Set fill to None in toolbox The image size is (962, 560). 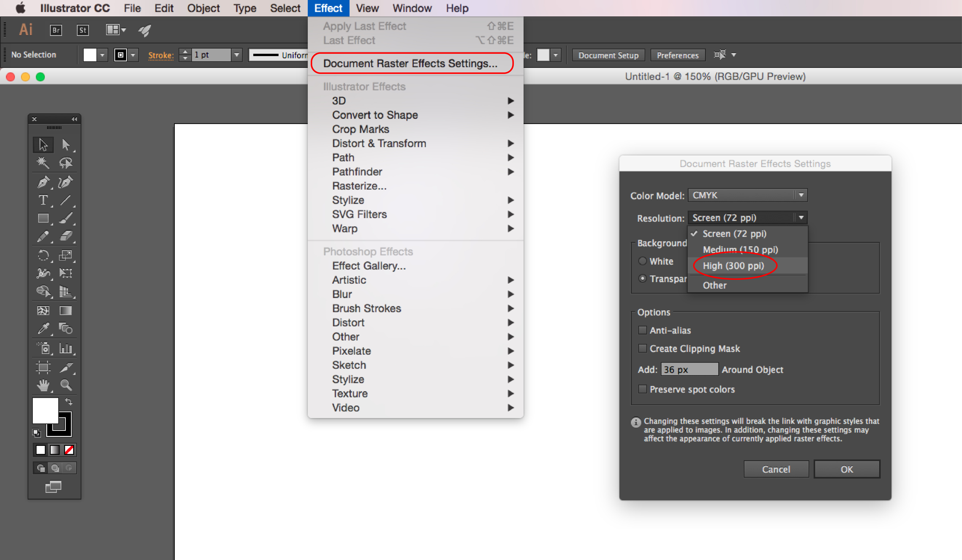[x=69, y=450]
